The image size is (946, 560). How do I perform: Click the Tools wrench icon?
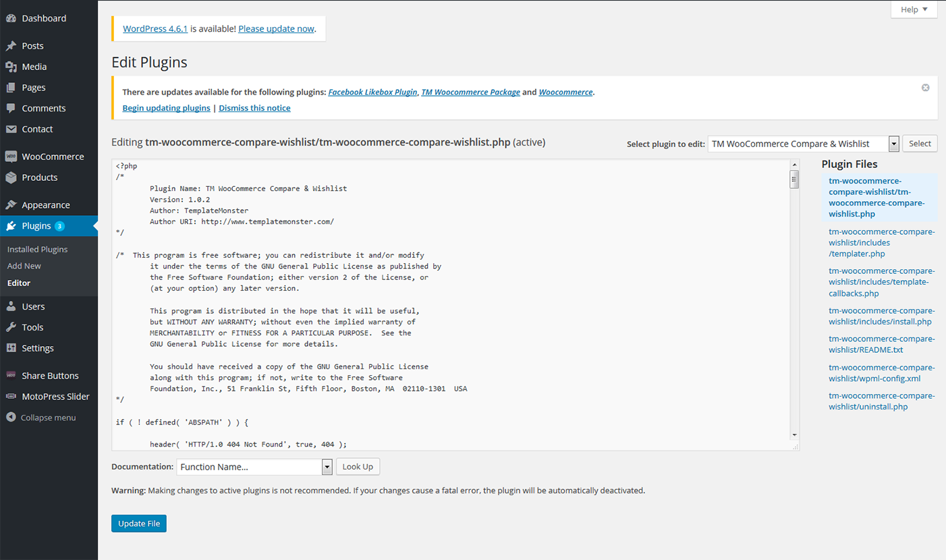pos(11,327)
